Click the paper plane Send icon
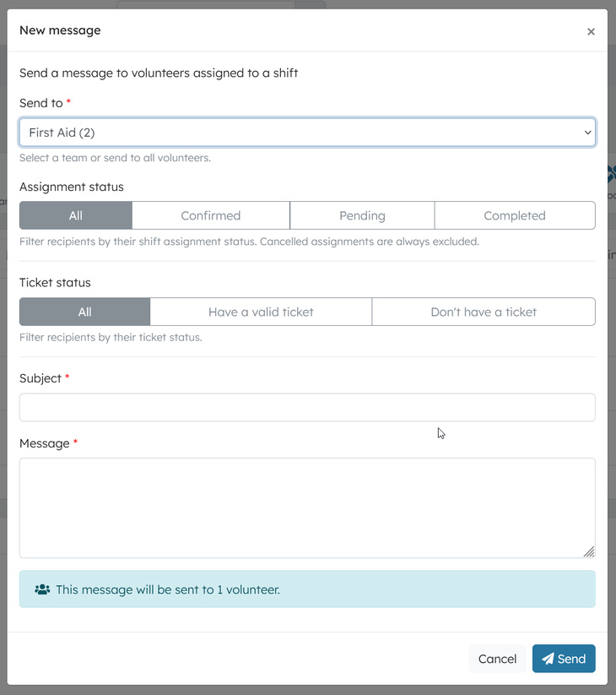Screen dimensions: 616x695 [x=548, y=660]
